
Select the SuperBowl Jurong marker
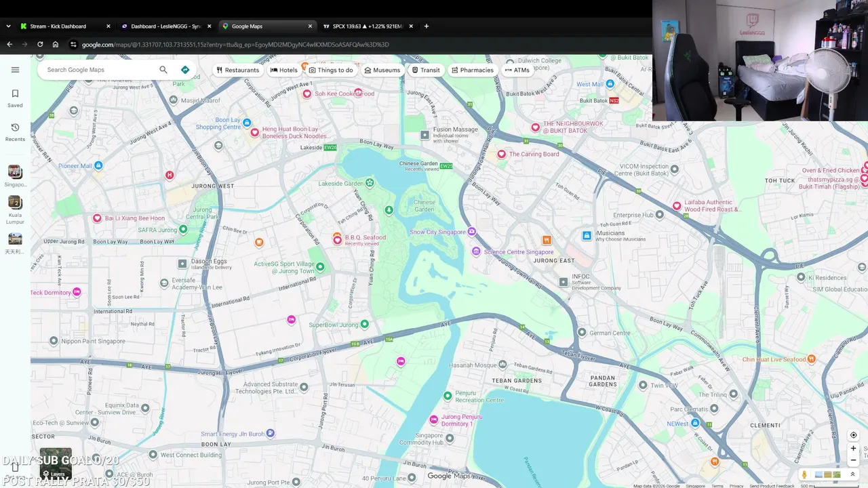coord(365,324)
